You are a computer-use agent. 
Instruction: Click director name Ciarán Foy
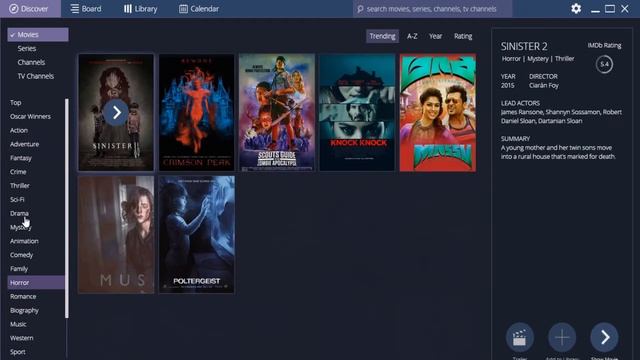[x=544, y=86]
